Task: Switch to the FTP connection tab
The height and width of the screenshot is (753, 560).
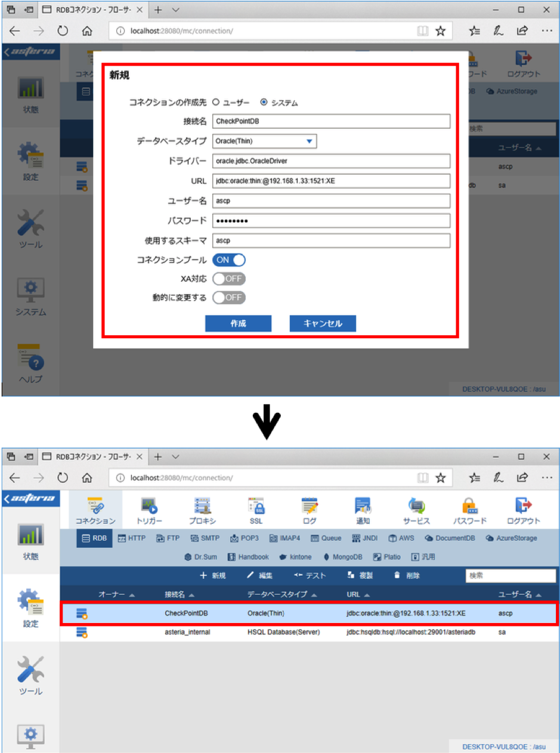Action: tap(168, 538)
